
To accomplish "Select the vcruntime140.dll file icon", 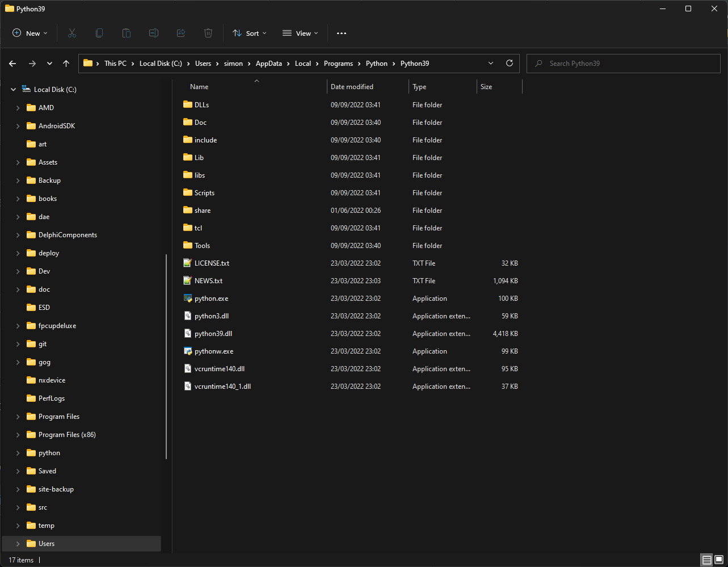I will [188, 369].
